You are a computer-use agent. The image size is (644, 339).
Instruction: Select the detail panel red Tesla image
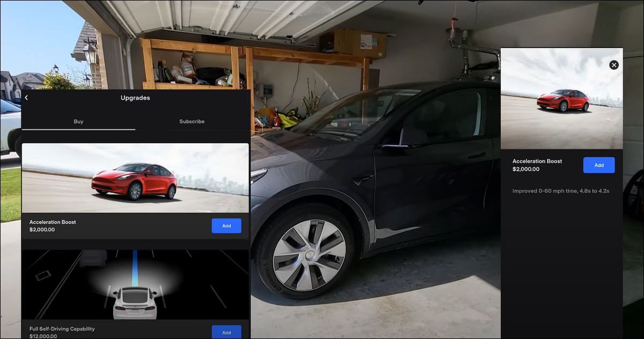click(x=561, y=99)
